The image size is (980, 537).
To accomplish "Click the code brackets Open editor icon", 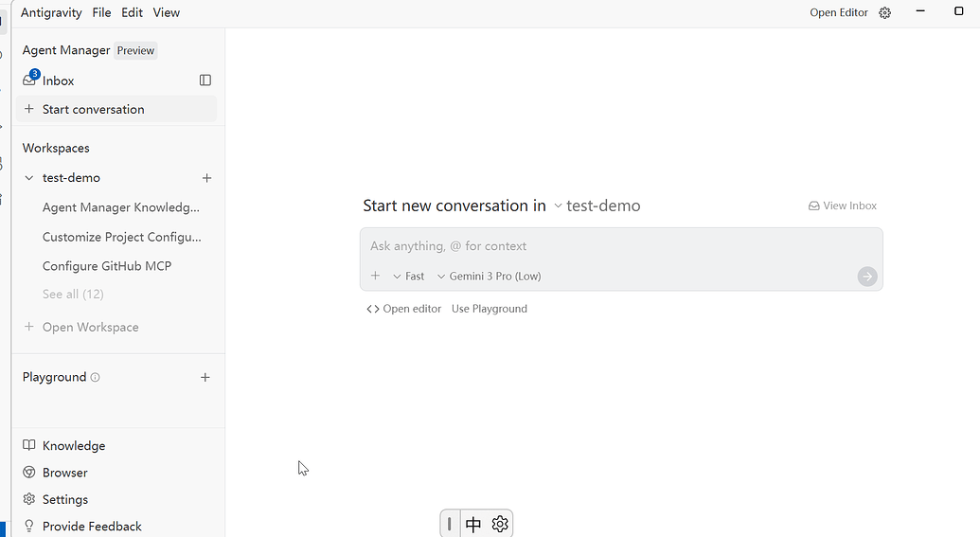I will 373,309.
